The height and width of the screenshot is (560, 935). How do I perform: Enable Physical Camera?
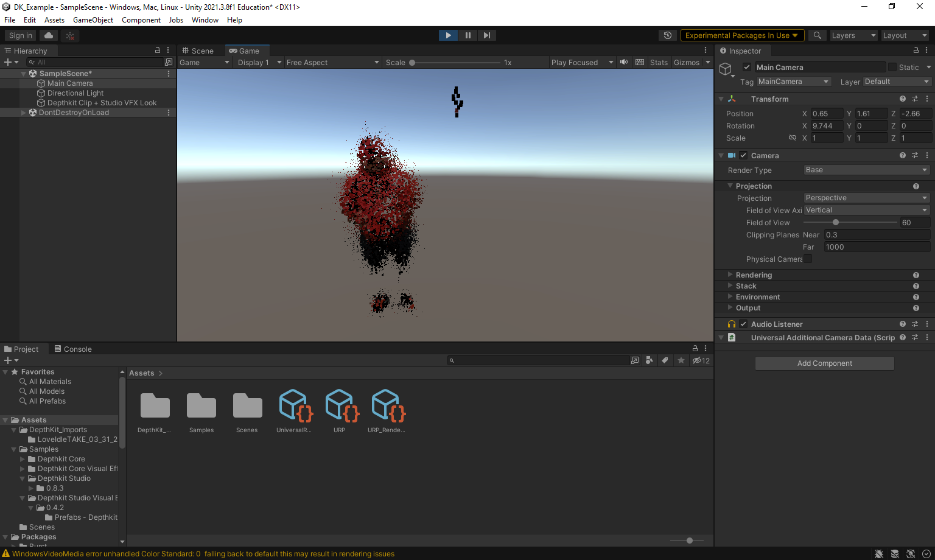(808, 259)
